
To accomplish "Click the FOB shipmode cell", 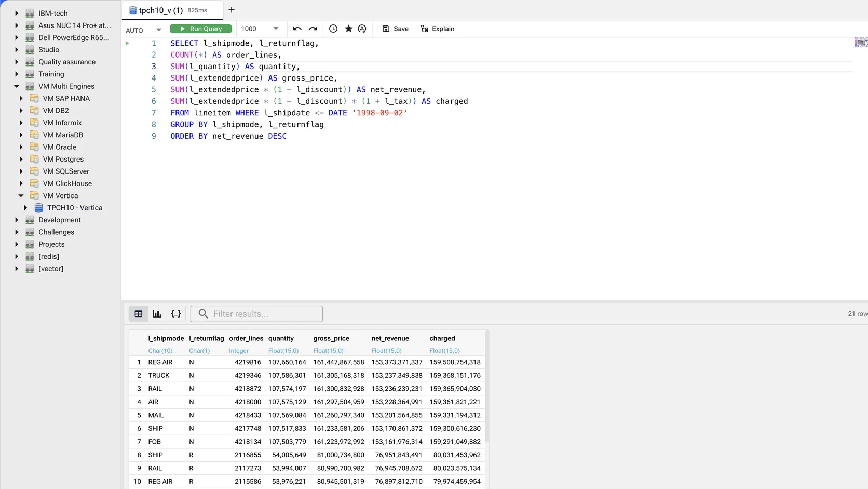I will click(155, 442).
